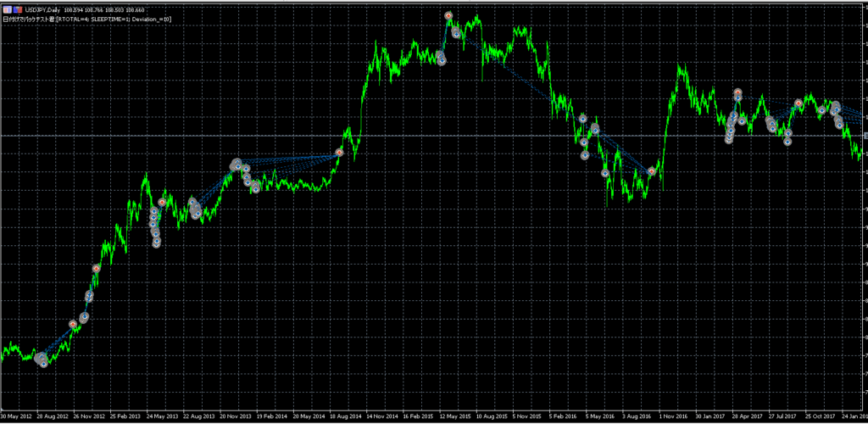Click the red trade marker above 28 Apr 2017
The height and width of the screenshot is (424, 868).
point(737,92)
